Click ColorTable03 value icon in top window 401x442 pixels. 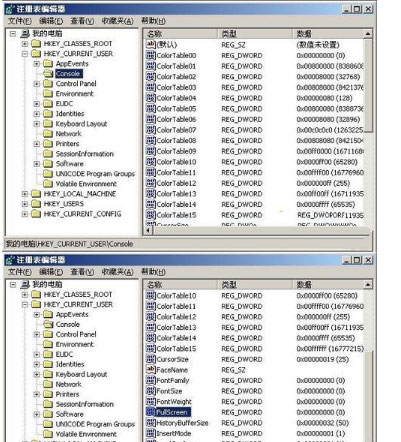tap(151, 87)
